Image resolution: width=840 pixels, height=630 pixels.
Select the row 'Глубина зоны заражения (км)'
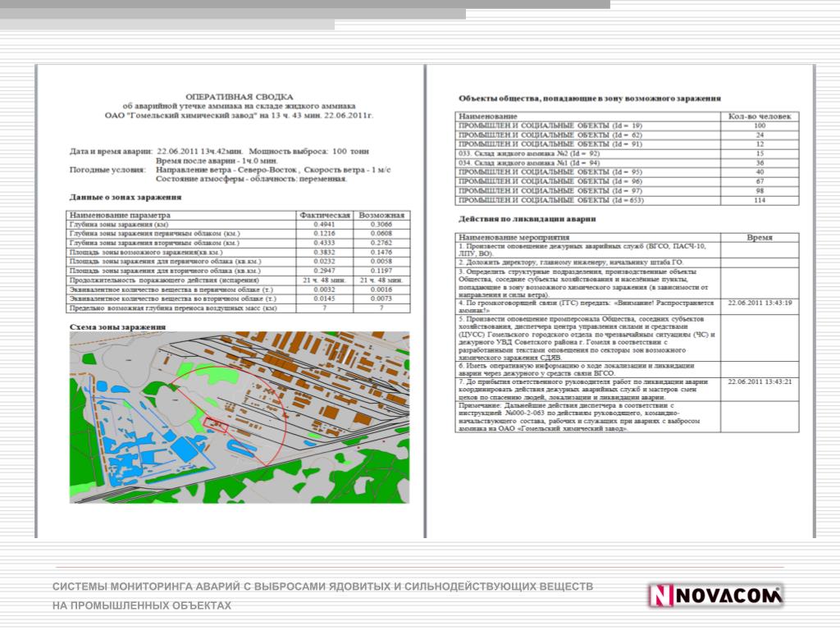[239, 225]
